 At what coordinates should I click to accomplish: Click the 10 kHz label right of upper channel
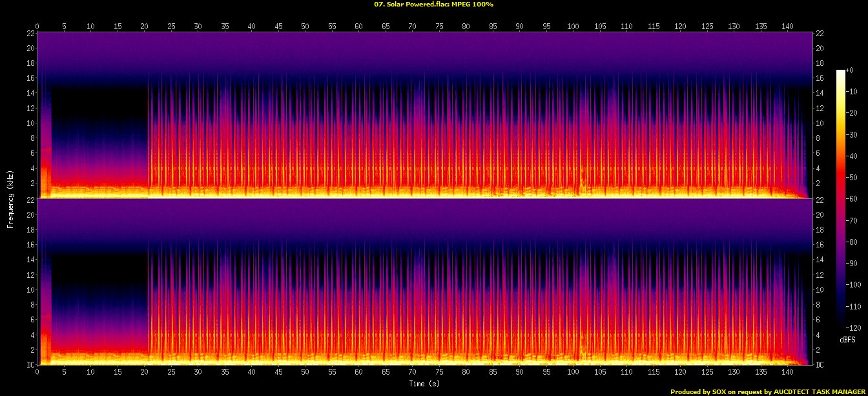(820, 123)
